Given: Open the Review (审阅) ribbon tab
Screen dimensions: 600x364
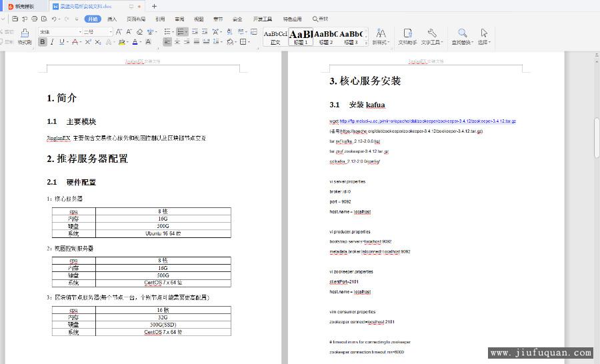Looking at the screenshot, I should pos(179,19).
